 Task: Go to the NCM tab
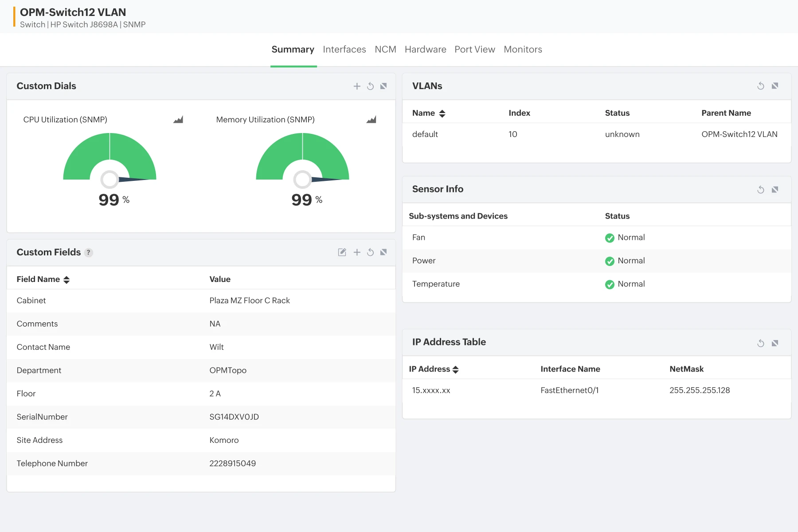[x=385, y=49]
